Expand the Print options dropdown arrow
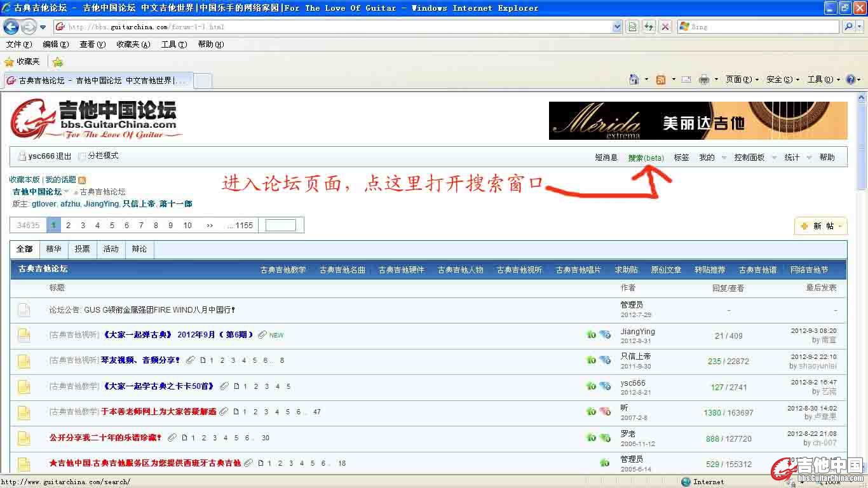 (x=716, y=79)
